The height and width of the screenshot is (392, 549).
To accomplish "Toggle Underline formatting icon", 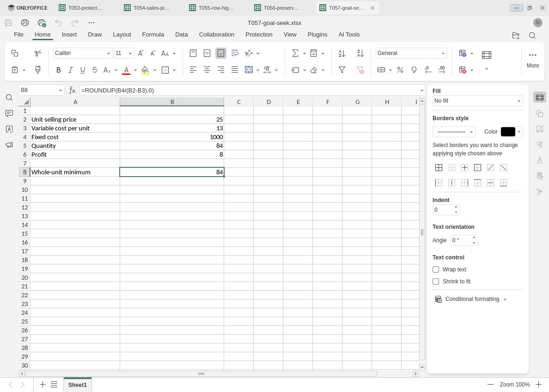I will click(83, 70).
